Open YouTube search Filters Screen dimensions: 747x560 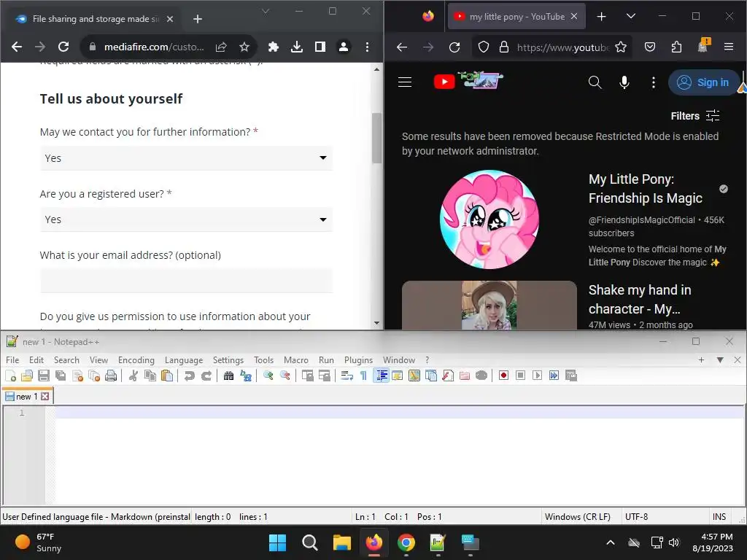coord(695,116)
